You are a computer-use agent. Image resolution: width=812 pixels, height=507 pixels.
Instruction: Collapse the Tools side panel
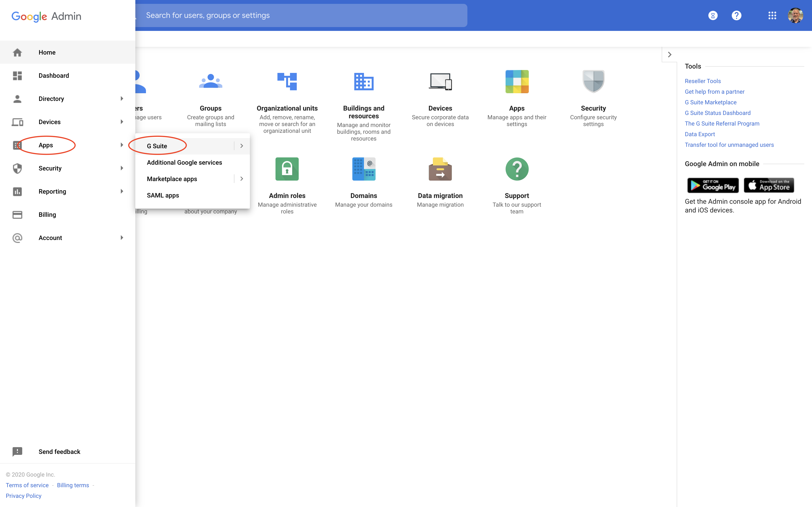point(669,55)
